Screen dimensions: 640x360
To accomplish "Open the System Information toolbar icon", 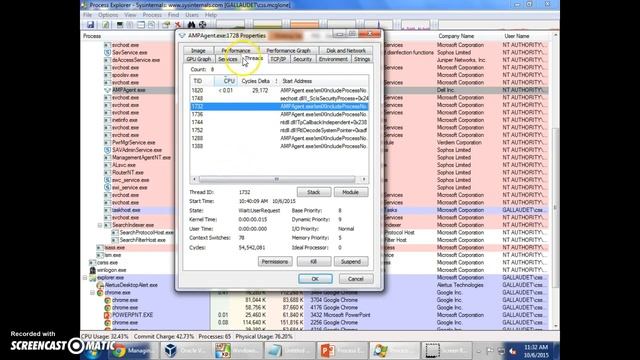I will point(120,25).
